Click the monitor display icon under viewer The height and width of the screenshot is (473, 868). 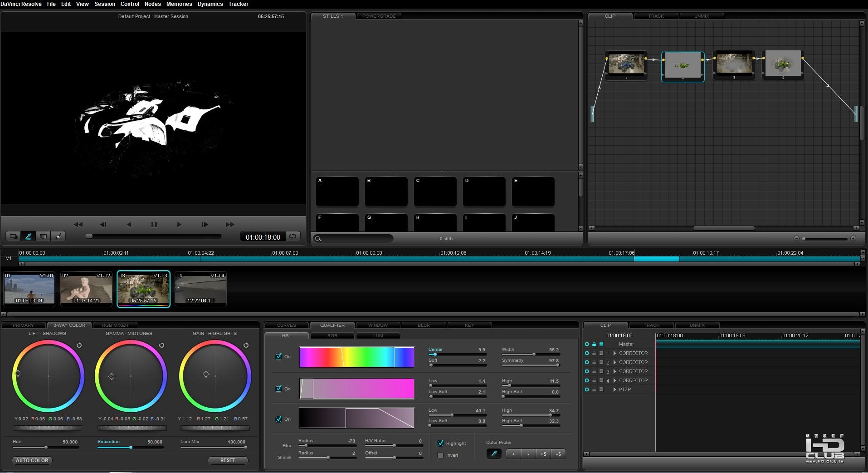point(43,236)
